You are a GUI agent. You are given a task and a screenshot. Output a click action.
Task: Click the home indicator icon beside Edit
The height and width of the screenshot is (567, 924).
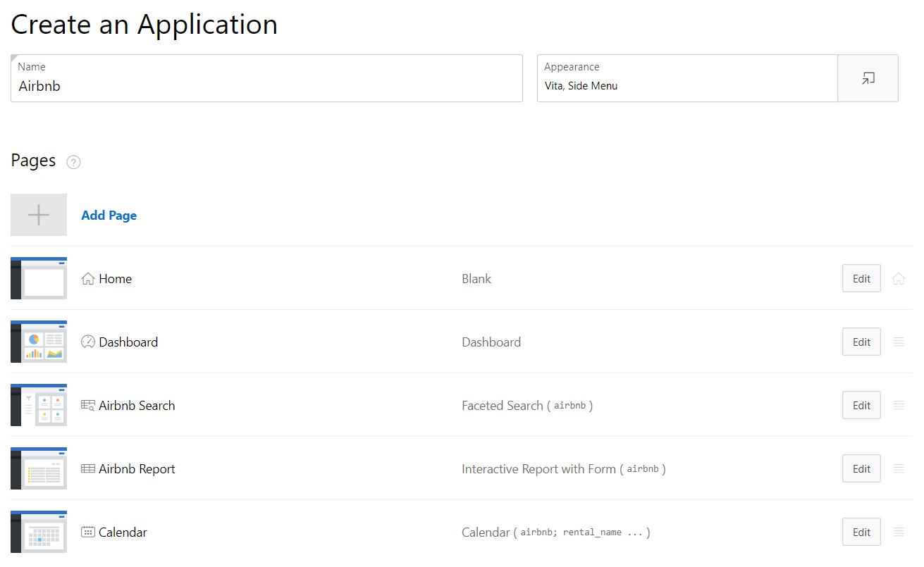pyautogui.click(x=899, y=279)
